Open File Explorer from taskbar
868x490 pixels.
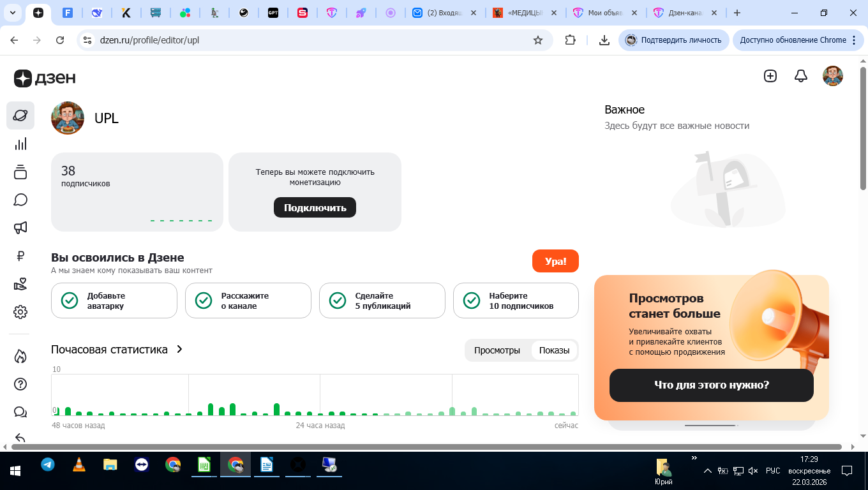[x=110, y=464]
